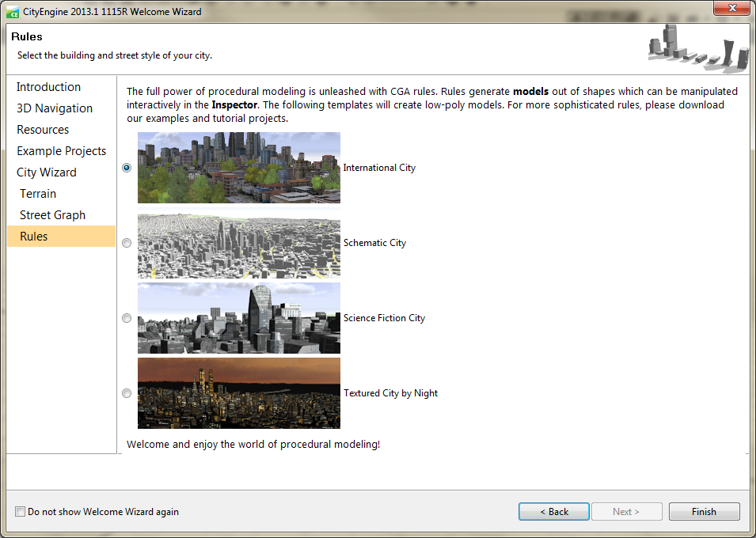Click the Schematic City label text
The image size is (756, 538).
(x=374, y=243)
